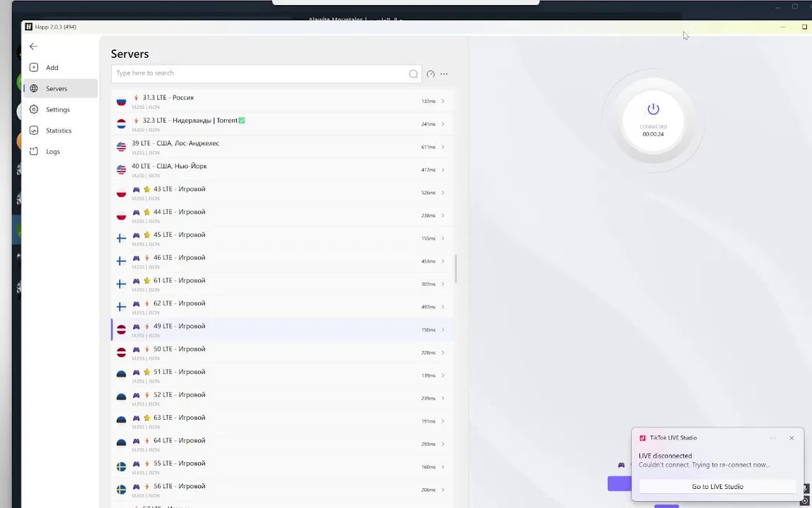Click the lightning icon on 52 LTE
This screenshot has height=508, width=812.
(147, 395)
